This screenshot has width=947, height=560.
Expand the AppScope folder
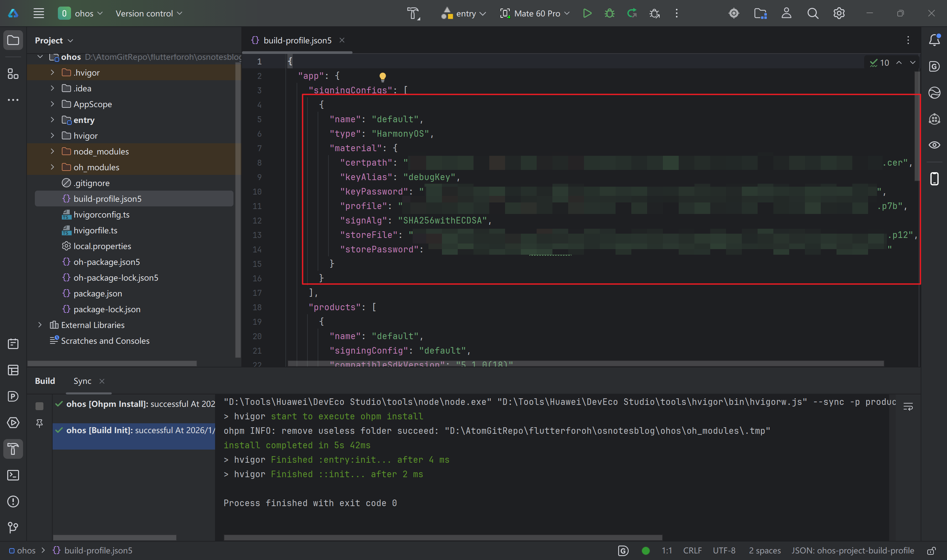coord(52,104)
